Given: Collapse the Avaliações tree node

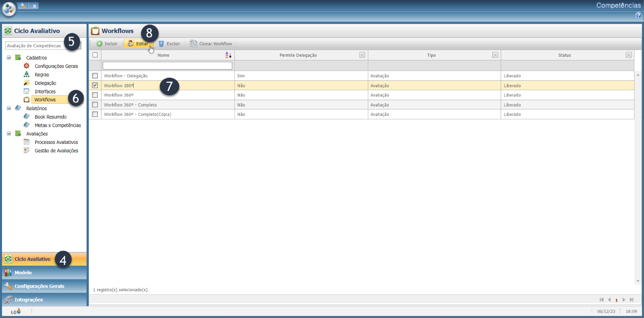Looking at the screenshot, I should click(x=9, y=133).
